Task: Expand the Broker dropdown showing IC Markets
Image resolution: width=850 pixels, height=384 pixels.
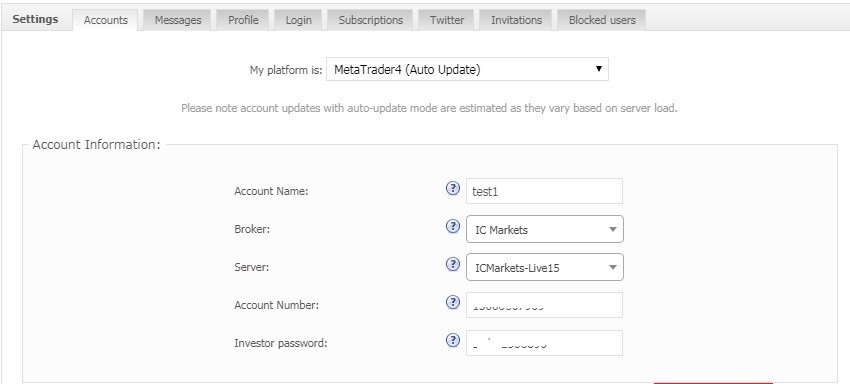Action: [545, 229]
